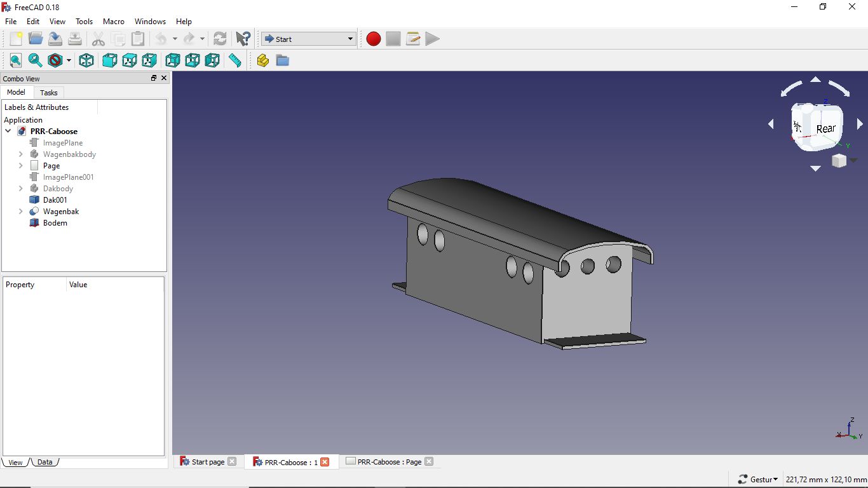The image size is (868, 488).
Task: Open the draw style dropdown arrow
Action: coord(69,61)
